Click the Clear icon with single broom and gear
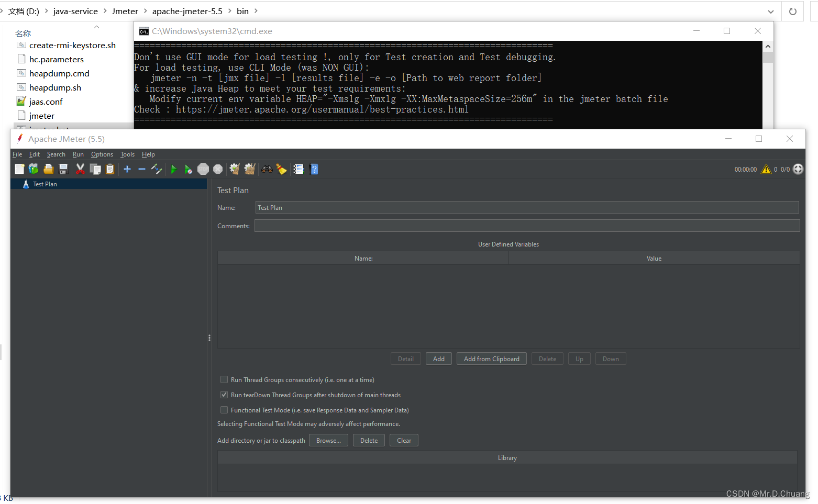 point(235,169)
